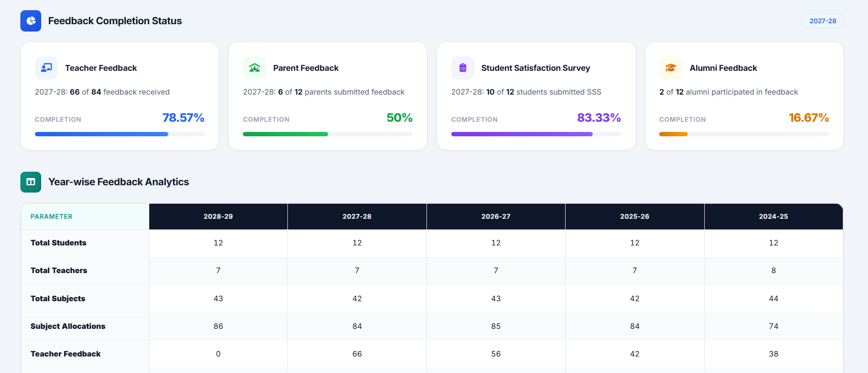Click the 50% completion value
Image resolution: width=868 pixels, height=373 pixels.
coord(399,118)
